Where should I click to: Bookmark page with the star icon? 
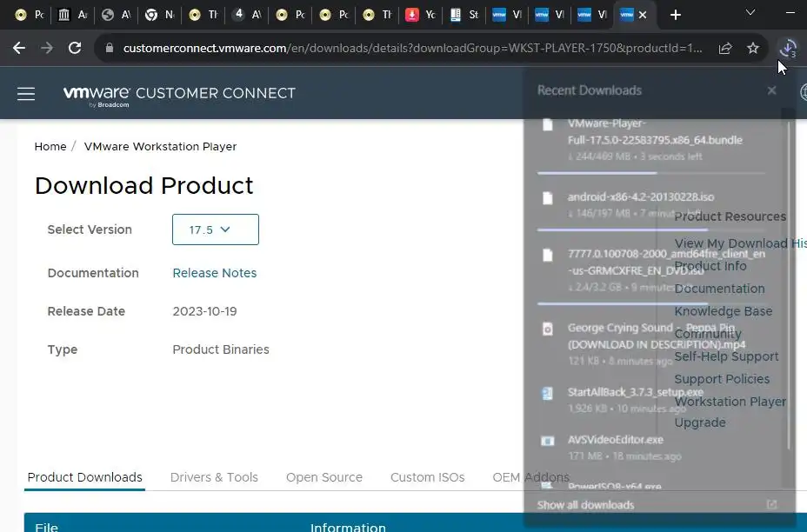pos(753,49)
